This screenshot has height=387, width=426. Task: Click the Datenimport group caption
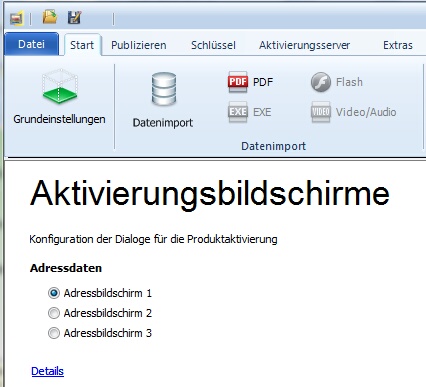273,146
